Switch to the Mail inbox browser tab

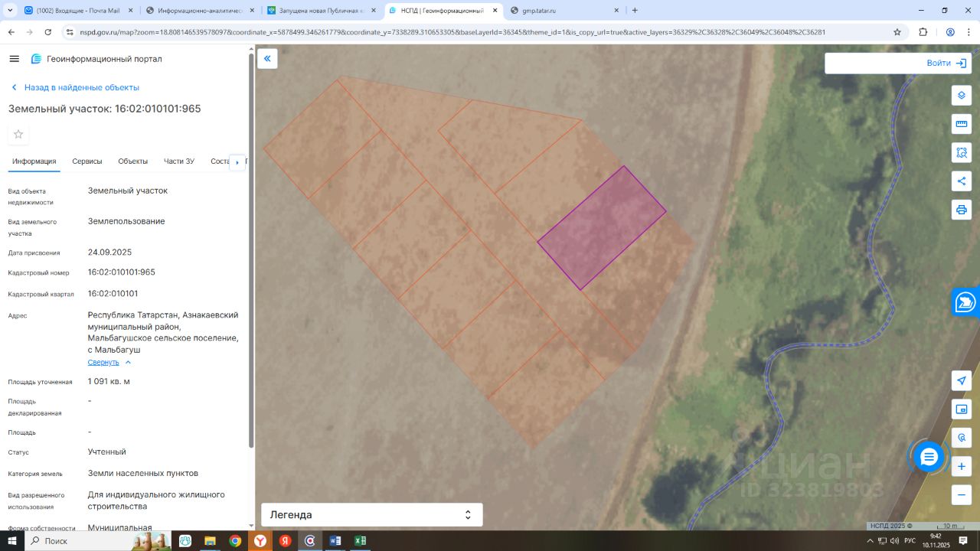78,11
